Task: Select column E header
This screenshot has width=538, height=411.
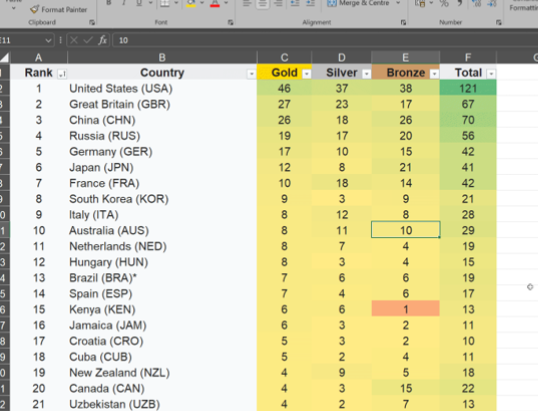Action: (x=405, y=57)
